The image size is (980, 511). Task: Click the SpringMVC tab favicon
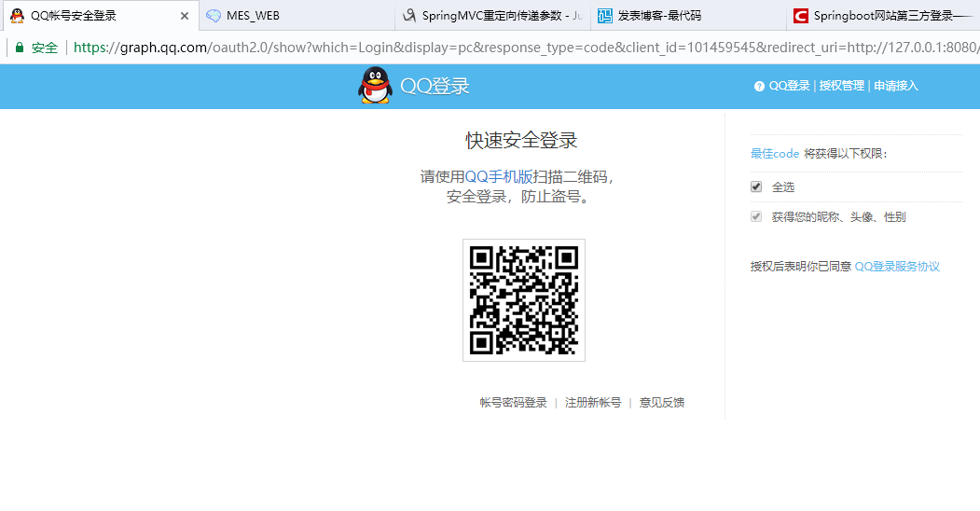click(409, 16)
